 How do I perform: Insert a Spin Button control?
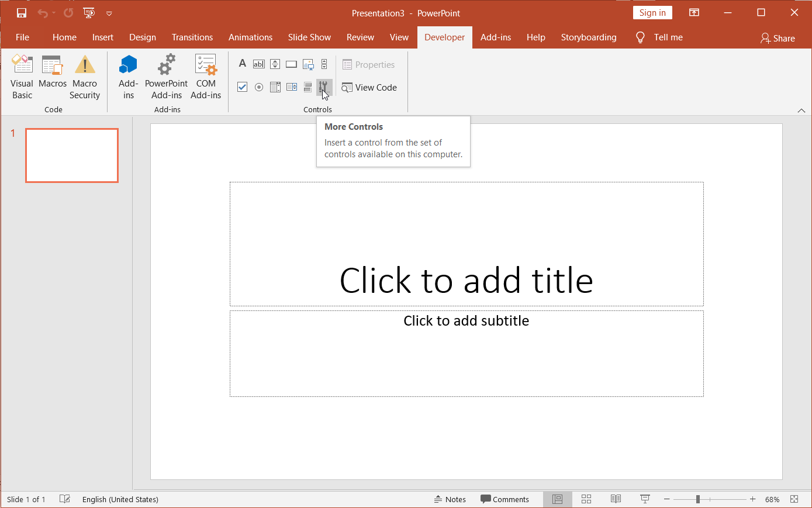pos(275,64)
